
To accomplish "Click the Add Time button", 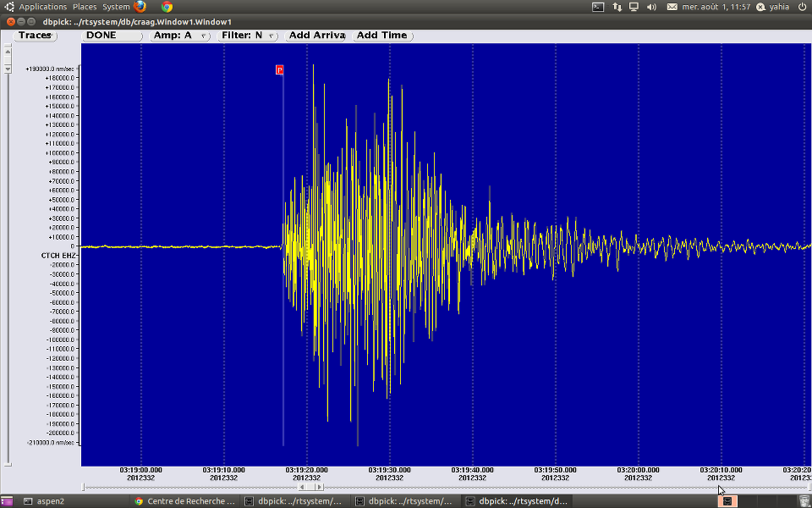I will pos(381,36).
